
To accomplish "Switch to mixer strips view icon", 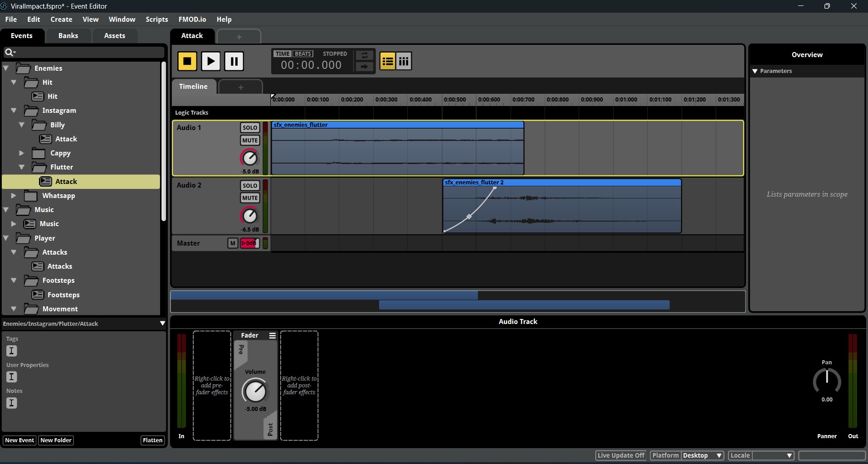I will coord(404,61).
